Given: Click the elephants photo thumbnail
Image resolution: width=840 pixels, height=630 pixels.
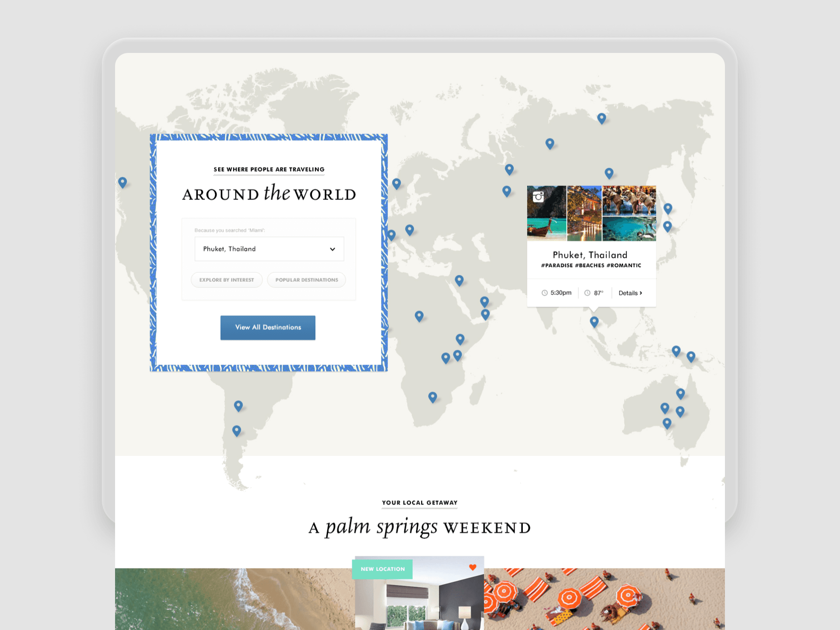Looking at the screenshot, I should (629, 200).
